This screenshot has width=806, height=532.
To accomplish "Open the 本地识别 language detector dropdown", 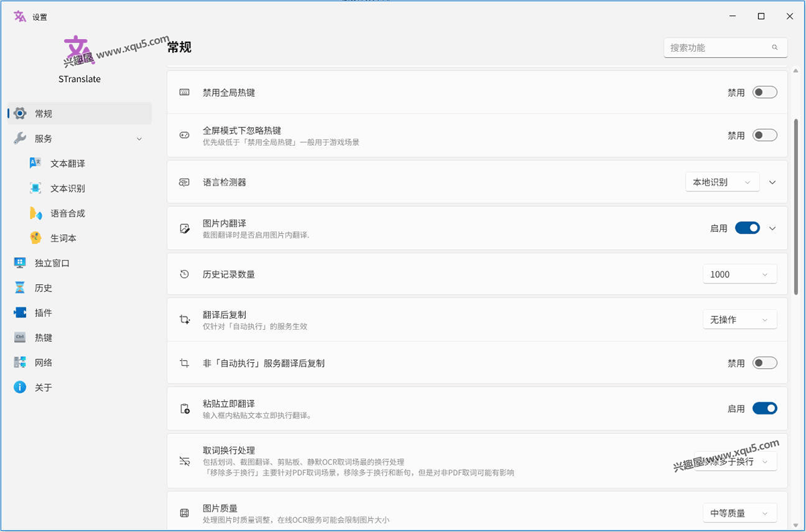I will click(x=722, y=182).
